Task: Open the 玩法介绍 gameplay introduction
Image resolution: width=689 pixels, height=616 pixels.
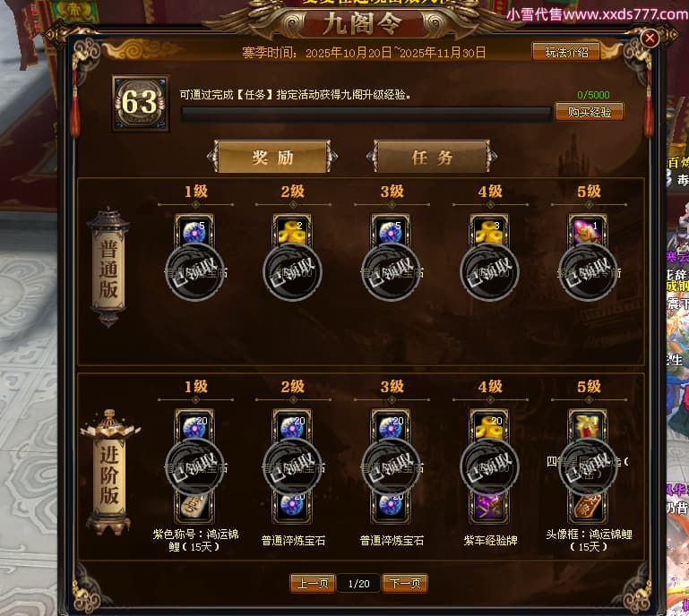Action: [566, 52]
